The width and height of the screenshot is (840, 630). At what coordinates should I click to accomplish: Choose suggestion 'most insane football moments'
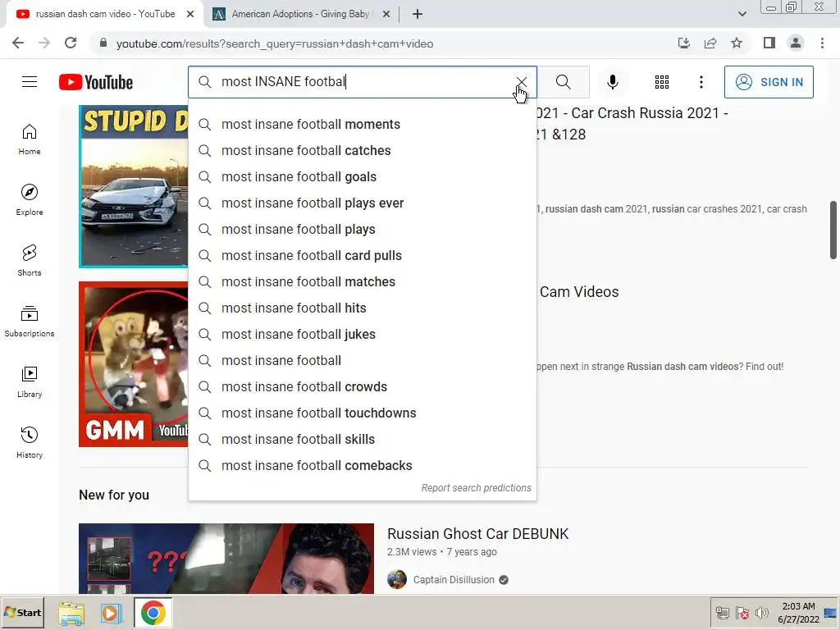(362, 125)
